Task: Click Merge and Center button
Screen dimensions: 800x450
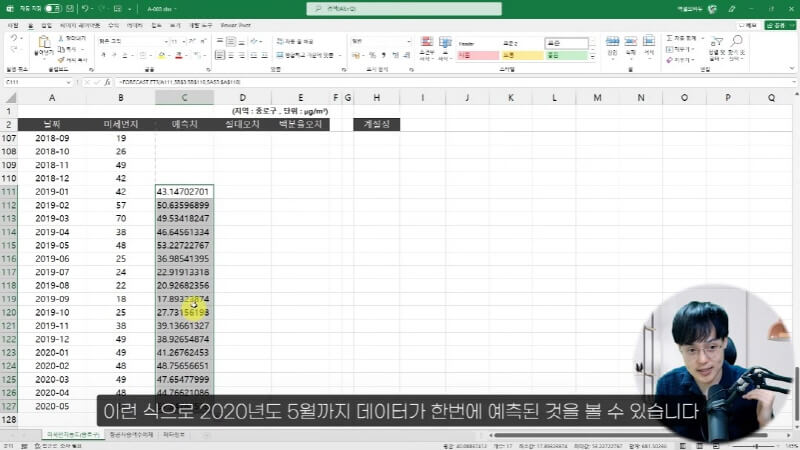Action: tap(305, 55)
